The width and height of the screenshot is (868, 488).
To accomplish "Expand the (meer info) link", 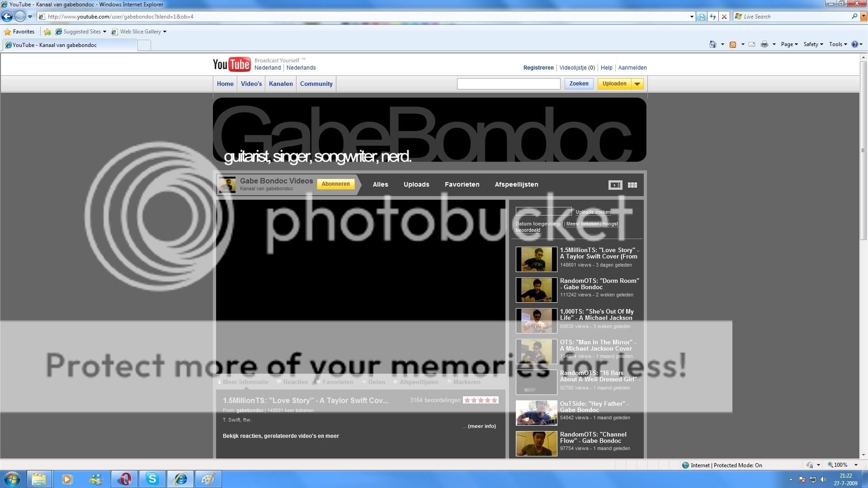I will pyautogui.click(x=481, y=426).
